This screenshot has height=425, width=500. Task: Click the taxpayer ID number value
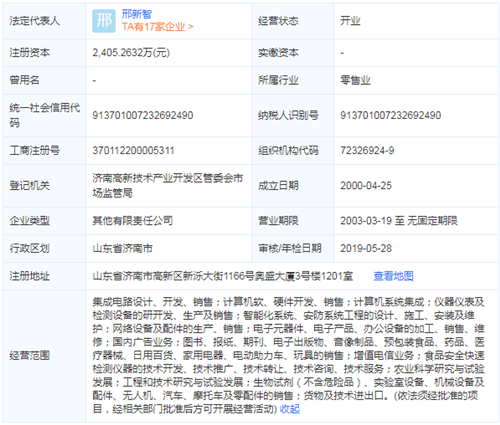(391, 115)
